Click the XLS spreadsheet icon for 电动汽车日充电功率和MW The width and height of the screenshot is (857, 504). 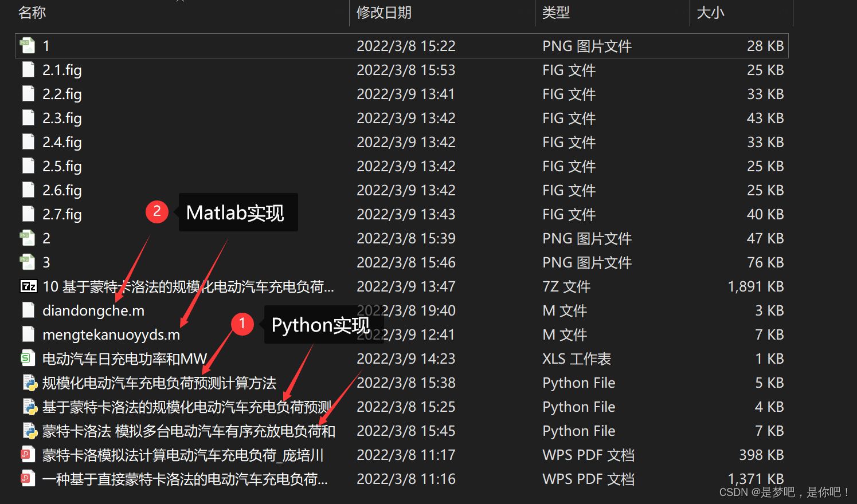(x=28, y=359)
